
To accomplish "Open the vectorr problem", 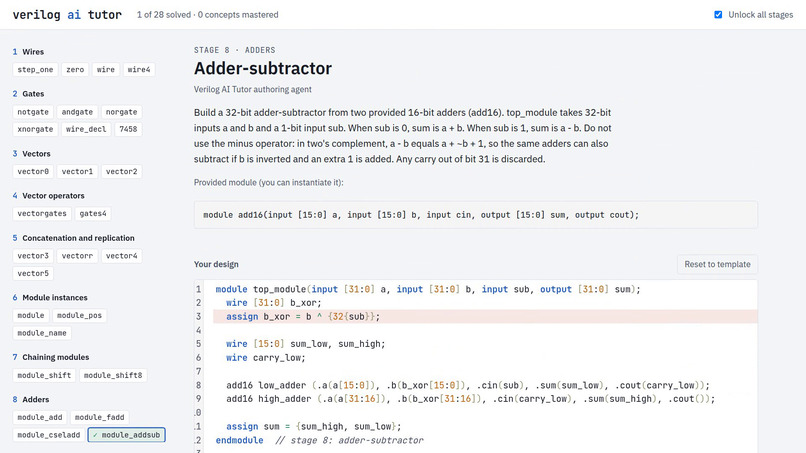I will (x=77, y=256).
